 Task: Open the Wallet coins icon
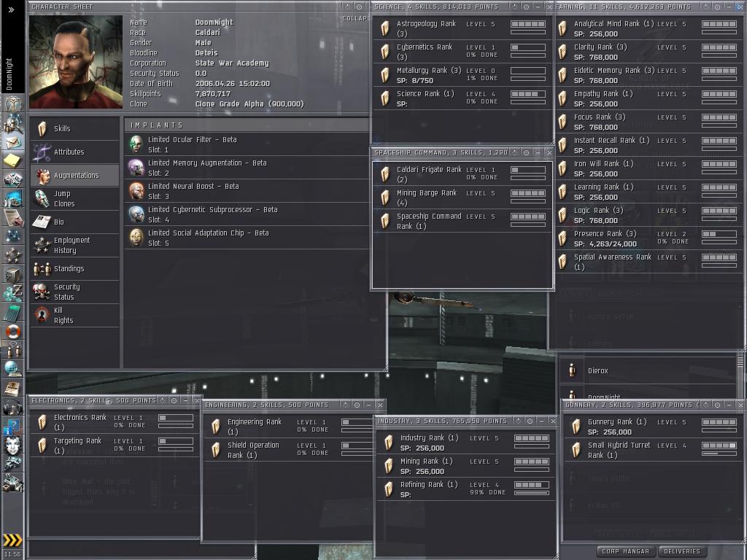(13, 292)
